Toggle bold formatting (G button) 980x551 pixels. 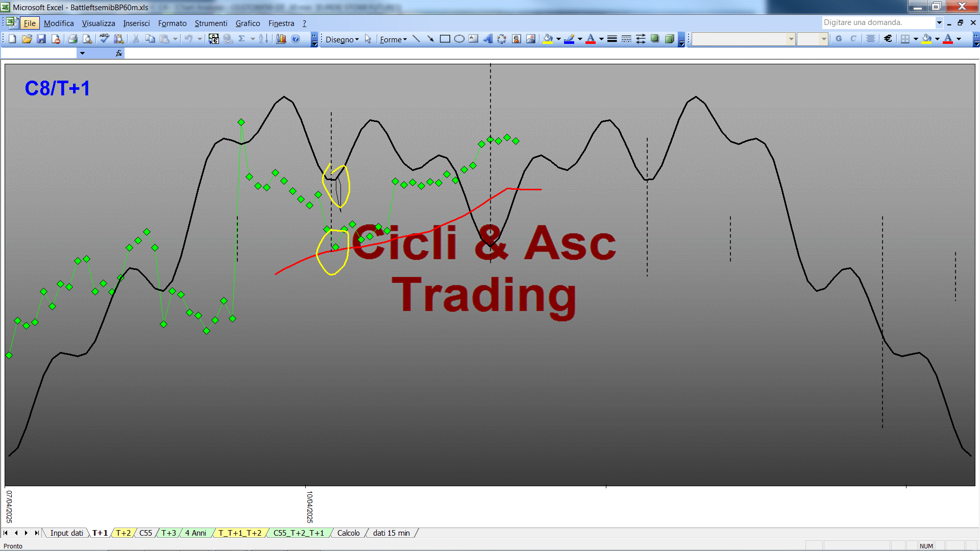click(x=839, y=39)
